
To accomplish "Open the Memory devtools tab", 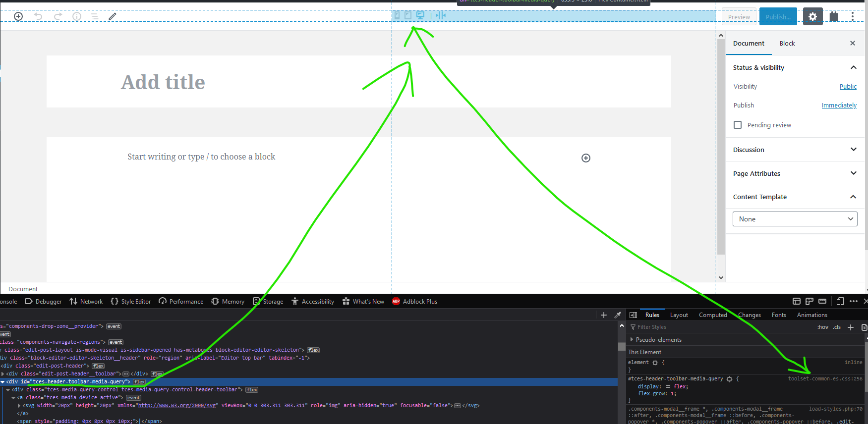I will [228, 301].
